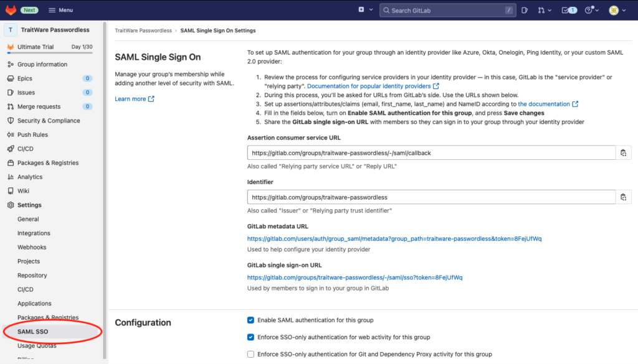This screenshot has height=364, width=638.
Task: Open Projects settings
Action: [x=29, y=261]
